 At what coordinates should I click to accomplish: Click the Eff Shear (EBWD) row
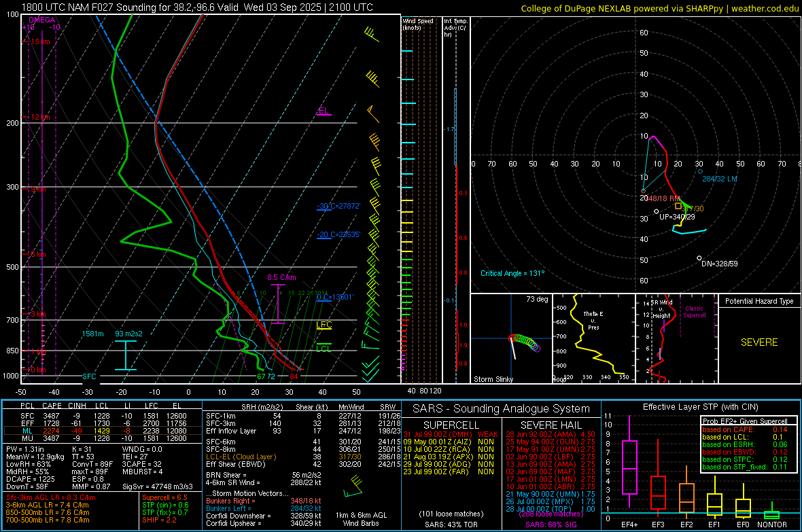(303, 465)
